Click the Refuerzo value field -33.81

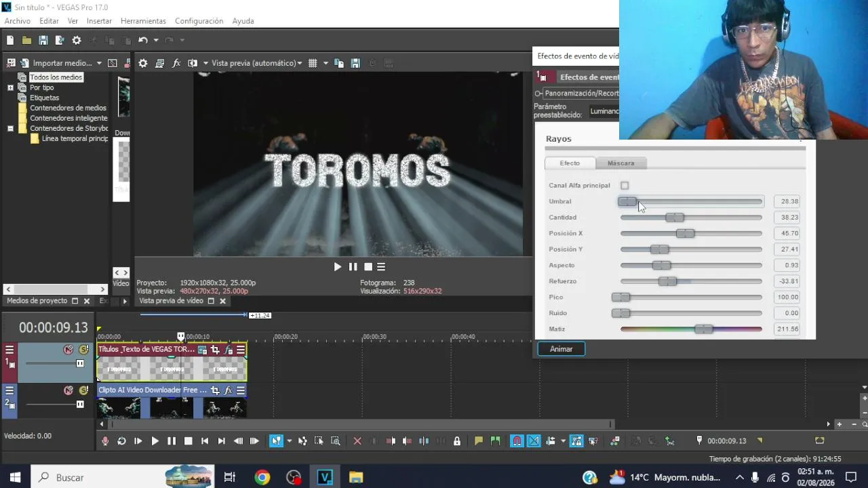[787, 281]
